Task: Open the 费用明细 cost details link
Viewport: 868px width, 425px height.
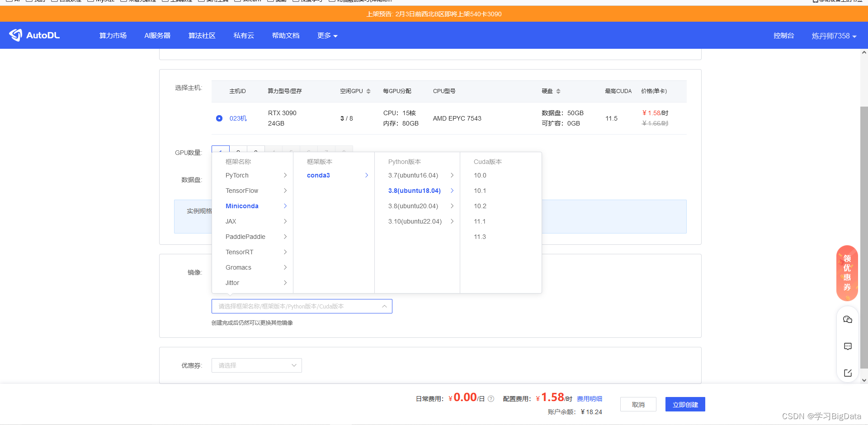Action: 590,399
